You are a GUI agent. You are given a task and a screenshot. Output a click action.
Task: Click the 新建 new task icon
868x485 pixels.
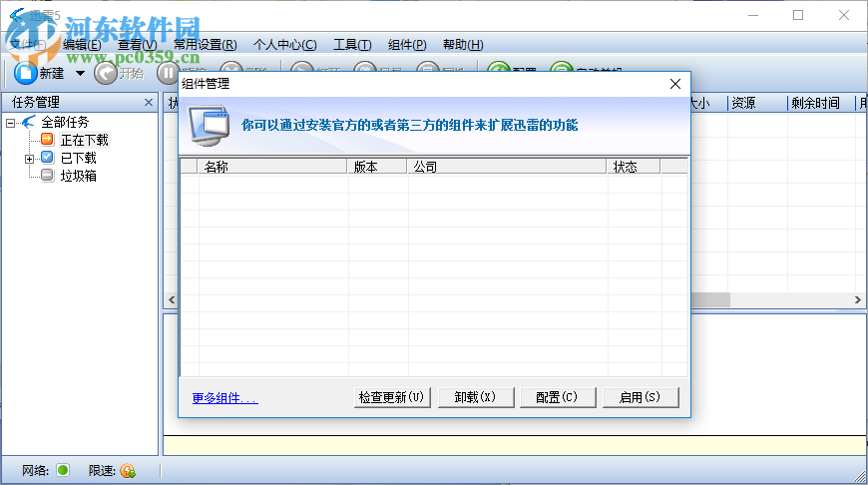[x=25, y=73]
